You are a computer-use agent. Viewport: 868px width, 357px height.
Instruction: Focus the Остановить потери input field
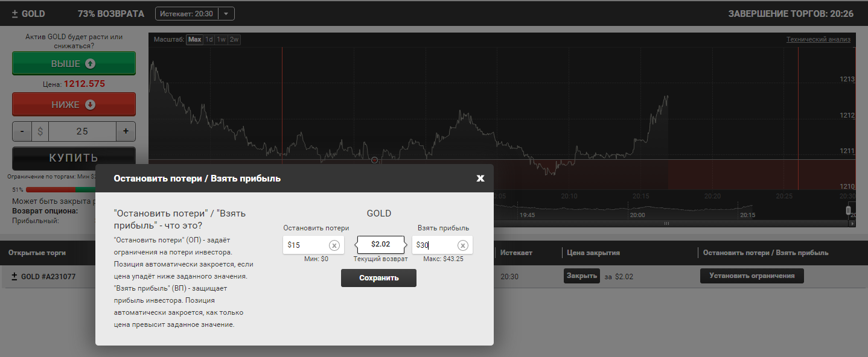(x=307, y=245)
